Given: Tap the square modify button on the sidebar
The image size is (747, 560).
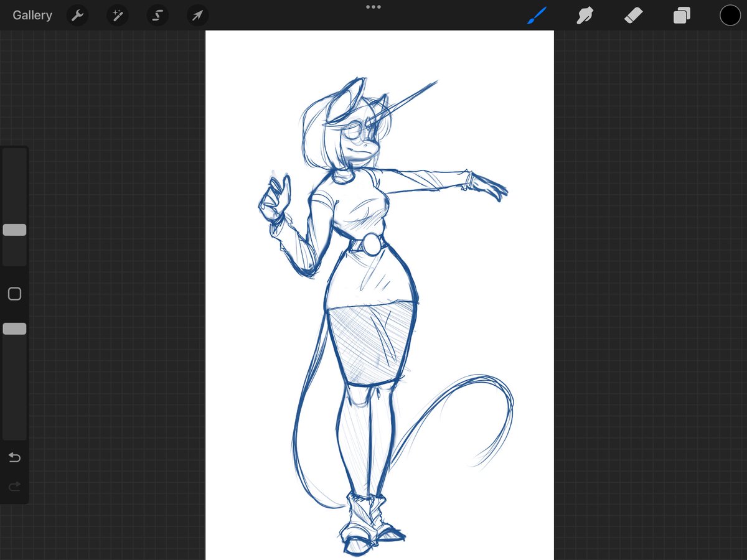Looking at the screenshot, I should 14,294.
